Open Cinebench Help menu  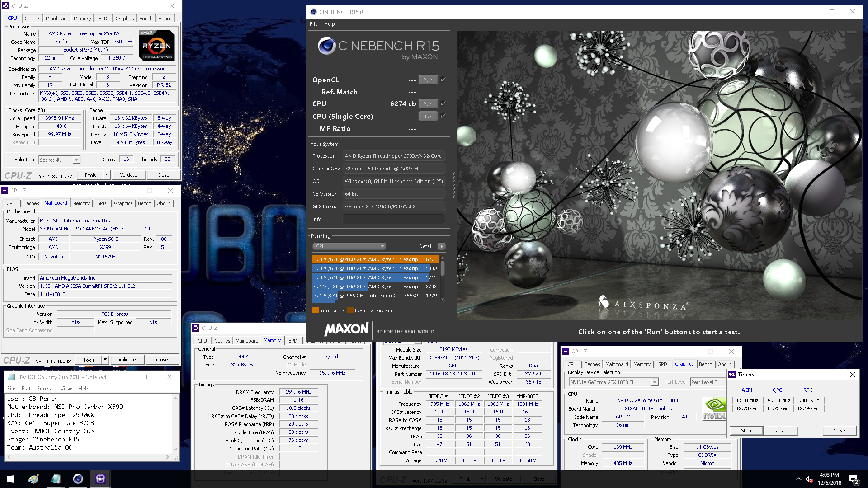click(x=329, y=24)
